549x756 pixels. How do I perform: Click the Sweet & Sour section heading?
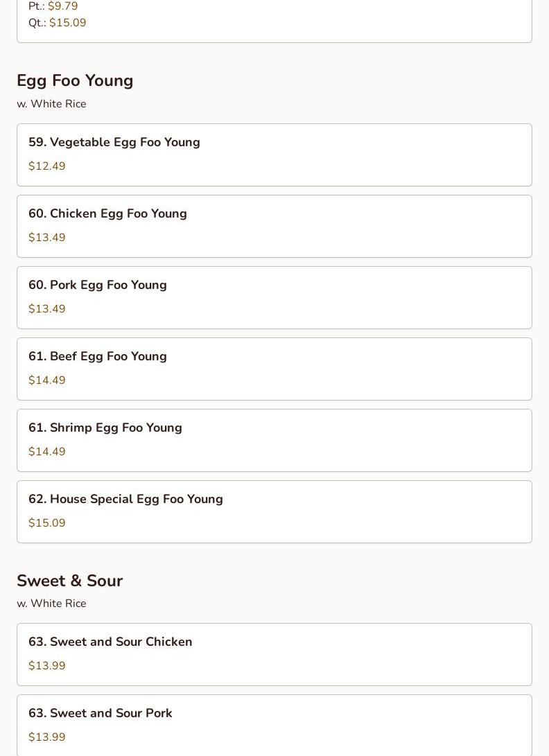69,581
